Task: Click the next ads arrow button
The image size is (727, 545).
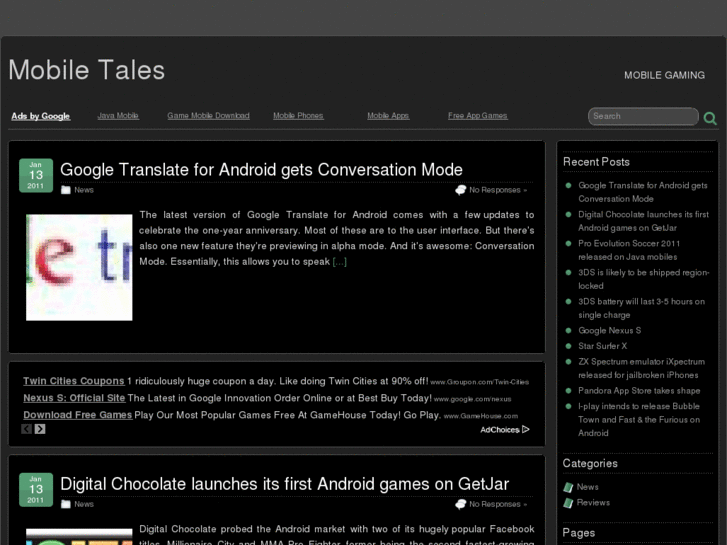Action: coord(40,429)
